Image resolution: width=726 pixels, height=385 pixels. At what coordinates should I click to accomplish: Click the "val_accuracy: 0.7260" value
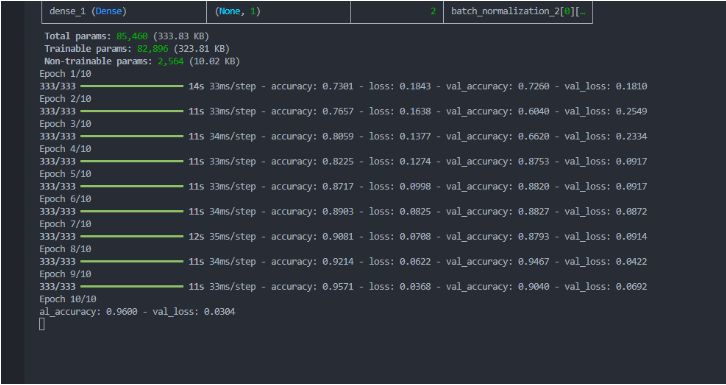point(498,86)
